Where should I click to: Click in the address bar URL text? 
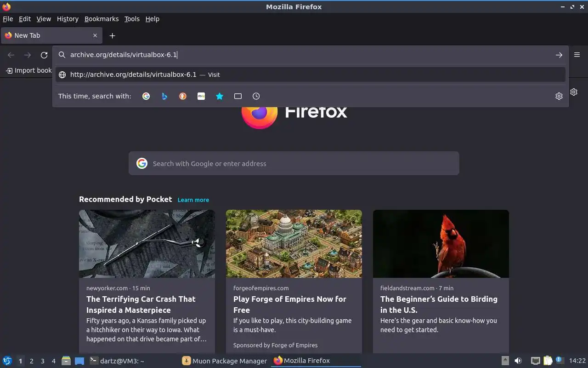(124, 55)
